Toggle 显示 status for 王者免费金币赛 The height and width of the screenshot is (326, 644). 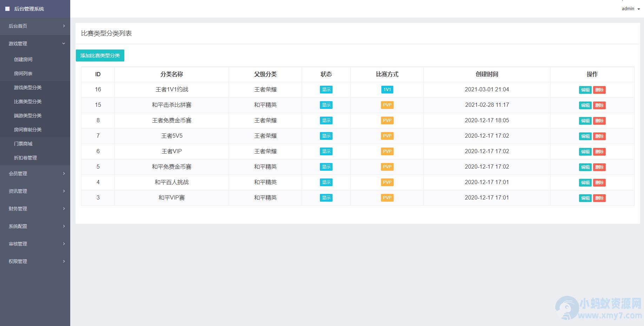click(x=326, y=120)
